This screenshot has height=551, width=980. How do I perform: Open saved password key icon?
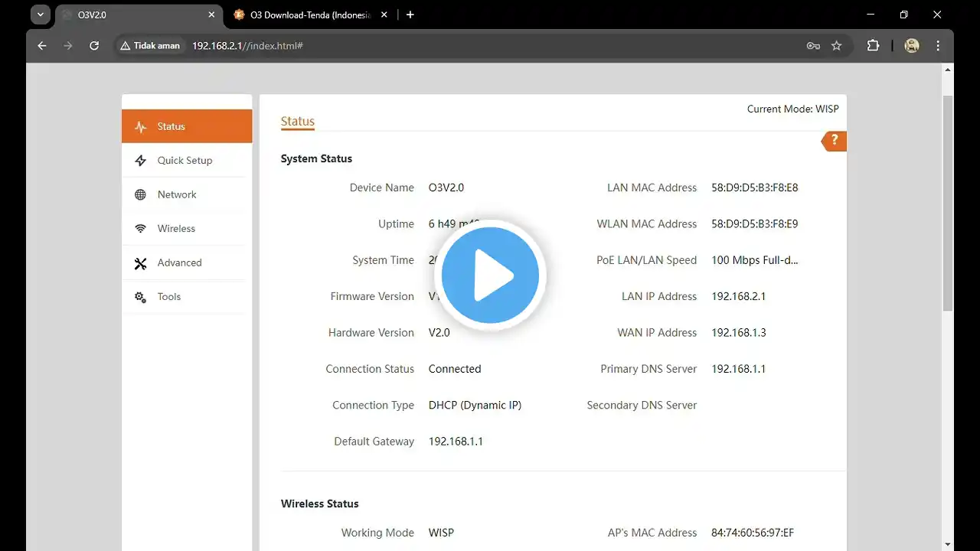813,46
